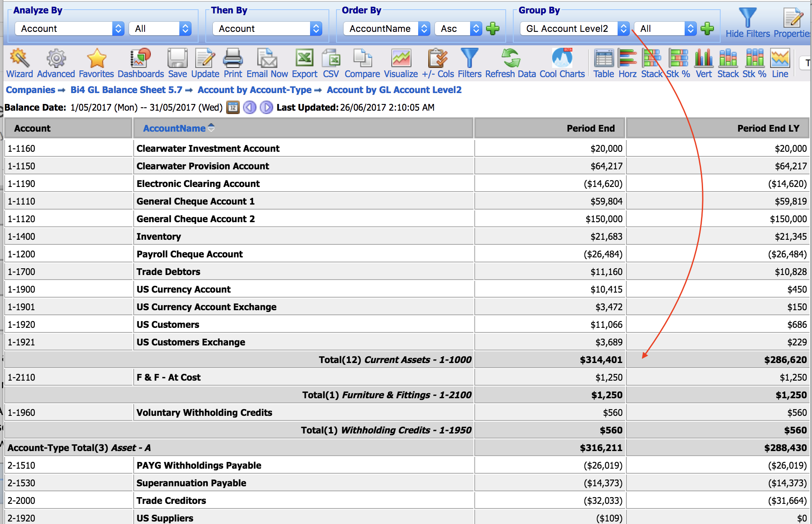This screenshot has width=812, height=524.
Task: Click balance date range text
Action: [x=147, y=108]
